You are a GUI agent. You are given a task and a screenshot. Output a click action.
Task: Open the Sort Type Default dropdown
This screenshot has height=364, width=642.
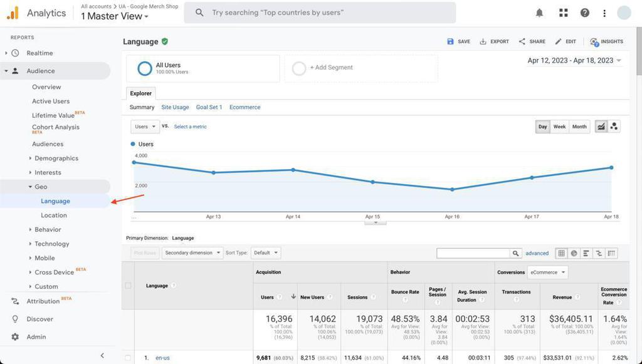click(266, 252)
